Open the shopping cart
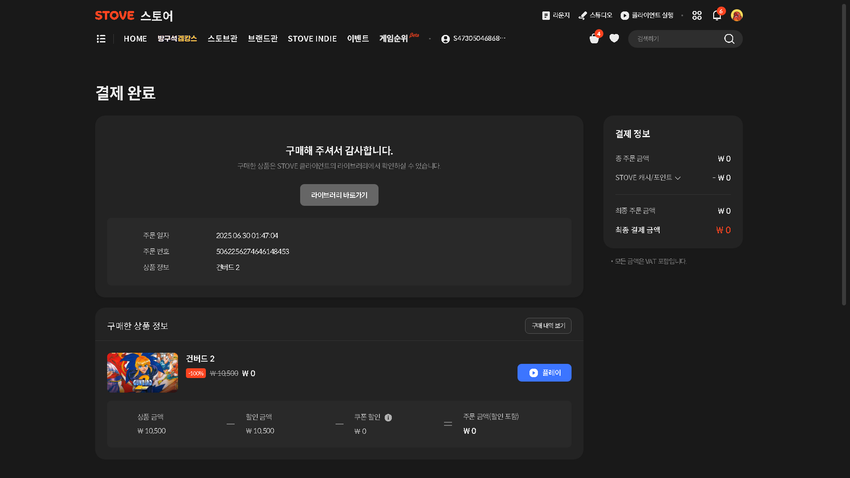 [594, 38]
